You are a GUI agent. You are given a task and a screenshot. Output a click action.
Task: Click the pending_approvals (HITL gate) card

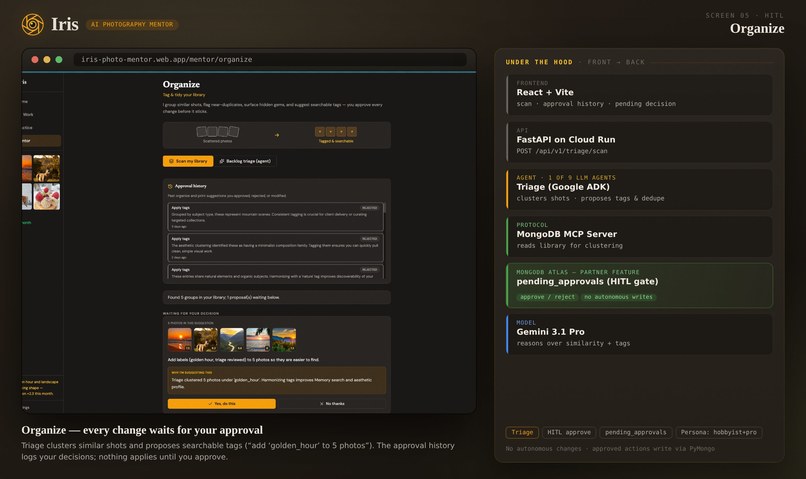pos(639,286)
